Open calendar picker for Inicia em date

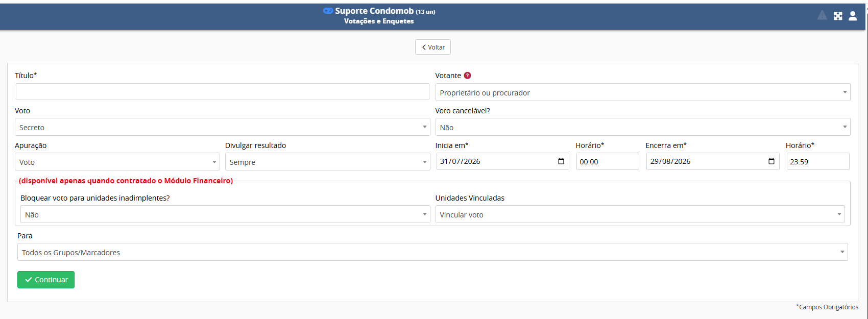[x=561, y=161]
